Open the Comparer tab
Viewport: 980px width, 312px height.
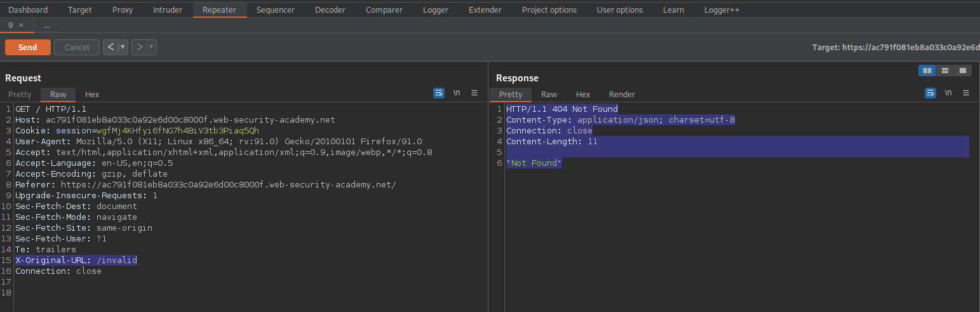tap(384, 10)
